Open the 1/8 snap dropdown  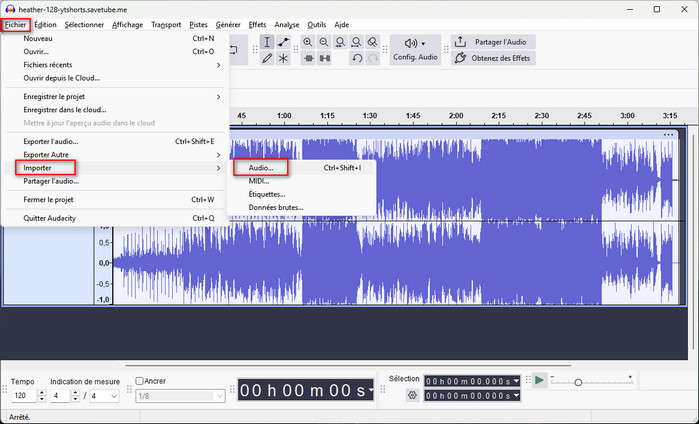point(180,395)
